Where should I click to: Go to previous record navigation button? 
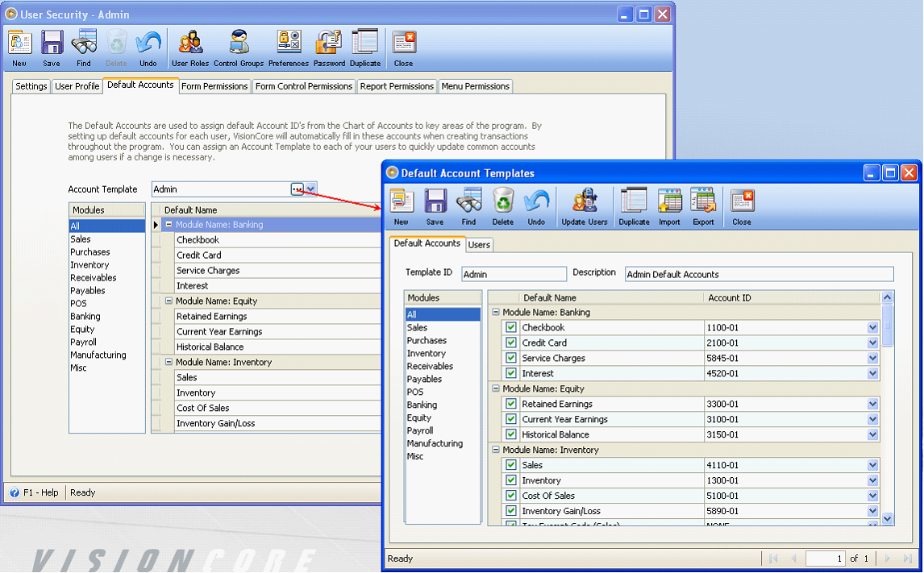(x=793, y=558)
